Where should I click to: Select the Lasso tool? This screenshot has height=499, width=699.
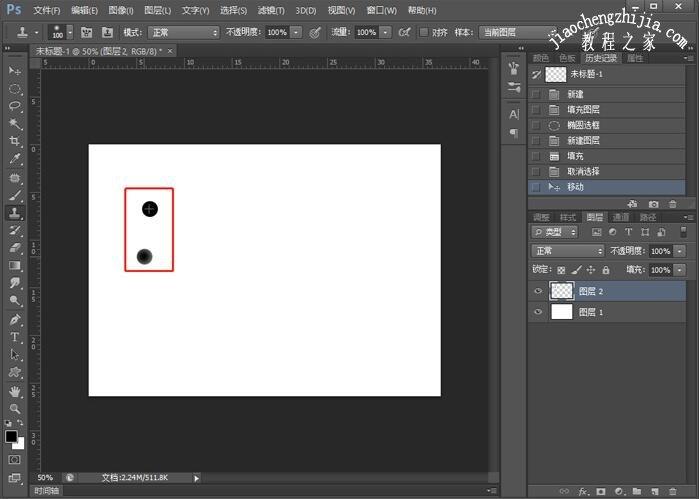(x=15, y=106)
